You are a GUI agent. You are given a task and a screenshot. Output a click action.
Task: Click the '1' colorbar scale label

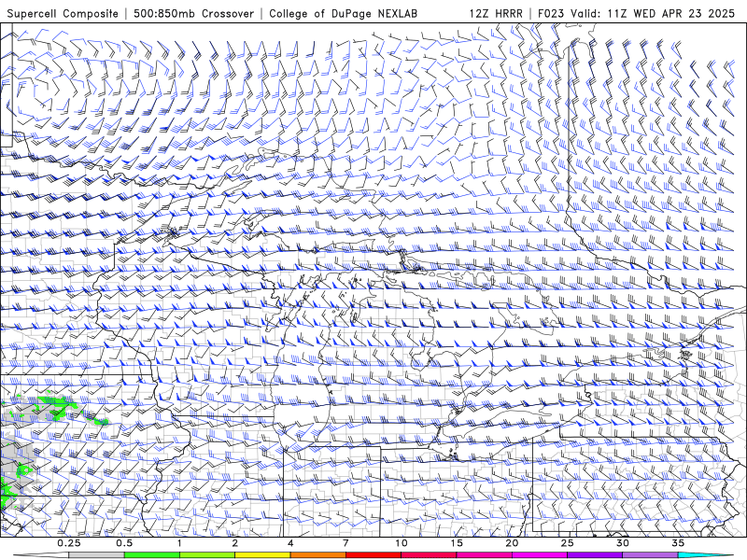[x=179, y=543]
